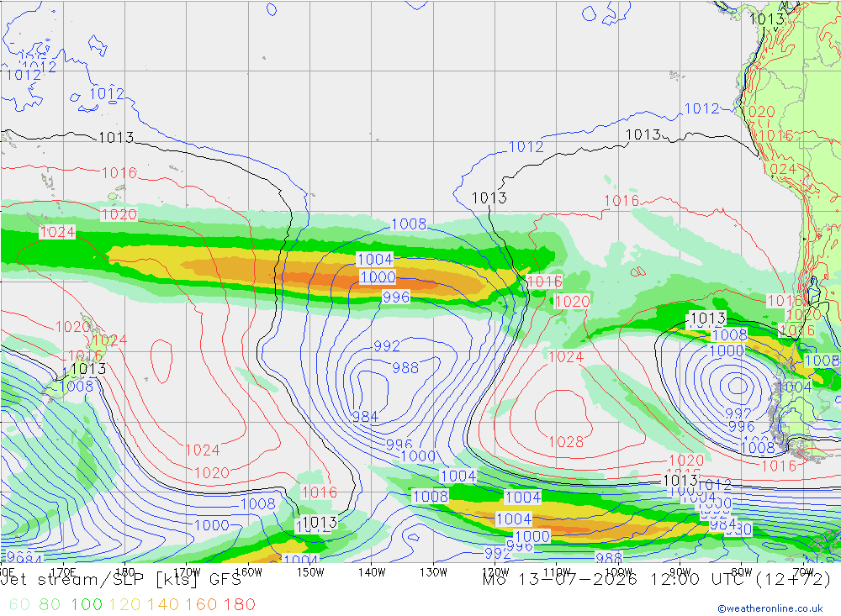Click the '160W' longitude label
841x616 pixels.
[248, 572]
